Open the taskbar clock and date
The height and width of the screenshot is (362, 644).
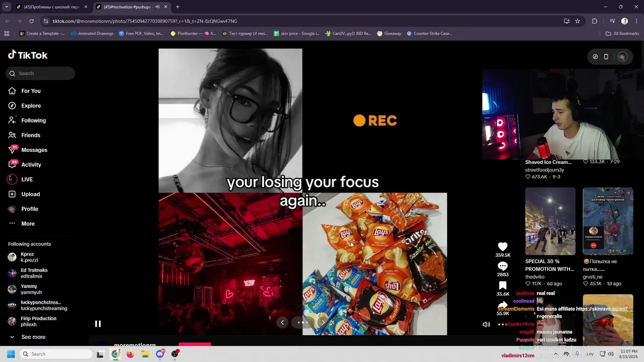pyautogui.click(x=629, y=354)
